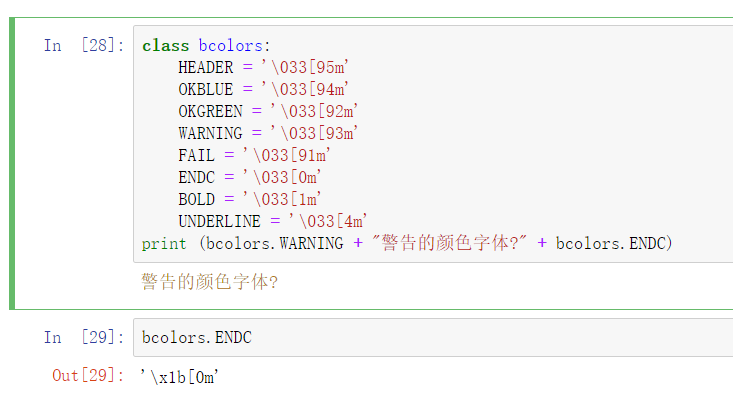733x400 pixels.
Task: Click the Chinese string literal in print
Action: 449,243
